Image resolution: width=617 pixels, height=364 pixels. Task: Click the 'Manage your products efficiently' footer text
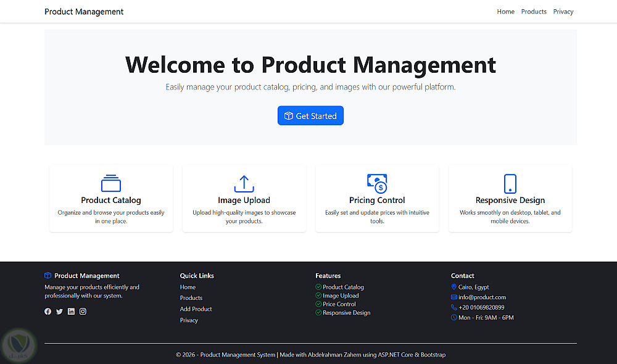[92, 291]
